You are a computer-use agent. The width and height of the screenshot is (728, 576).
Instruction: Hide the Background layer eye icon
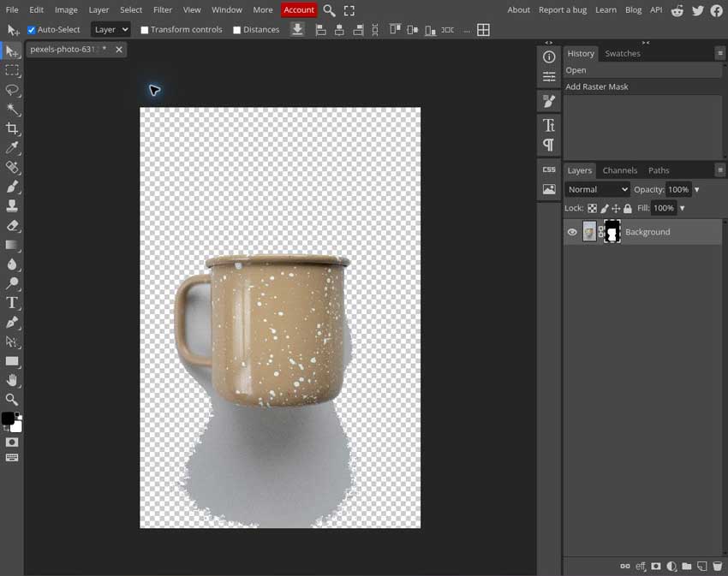click(x=572, y=232)
